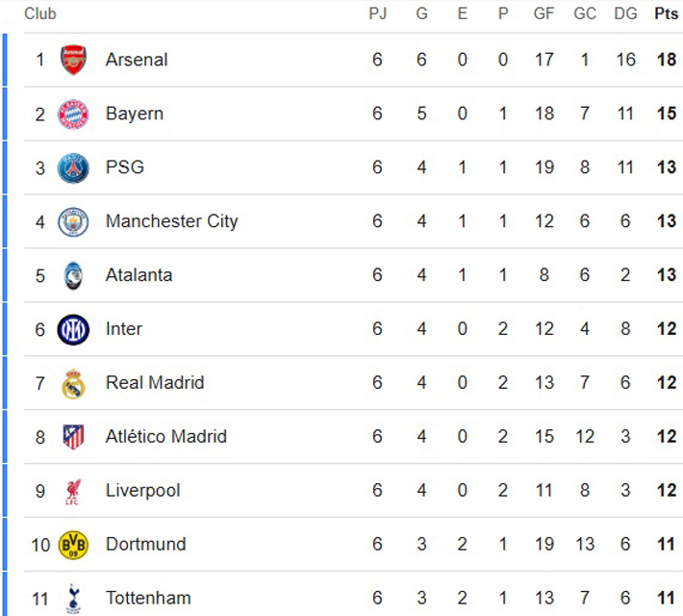
Task: Click the Bayern club crest
Action: [73, 114]
